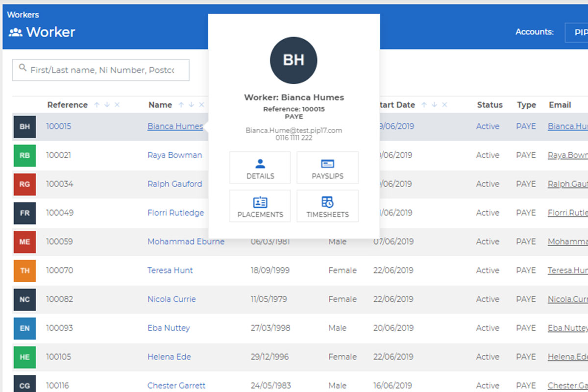Open Placements from the worker popup
This screenshot has width=588, height=392.
point(260,206)
